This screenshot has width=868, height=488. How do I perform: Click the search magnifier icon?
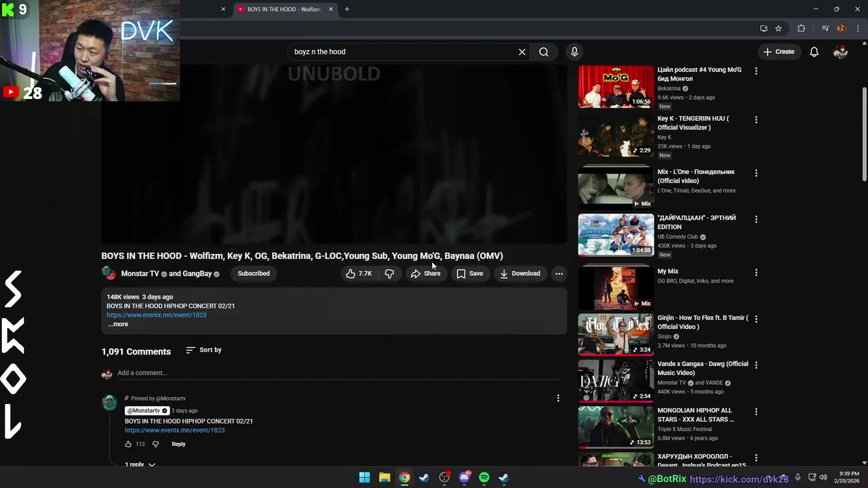pyautogui.click(x=544, y=52)
